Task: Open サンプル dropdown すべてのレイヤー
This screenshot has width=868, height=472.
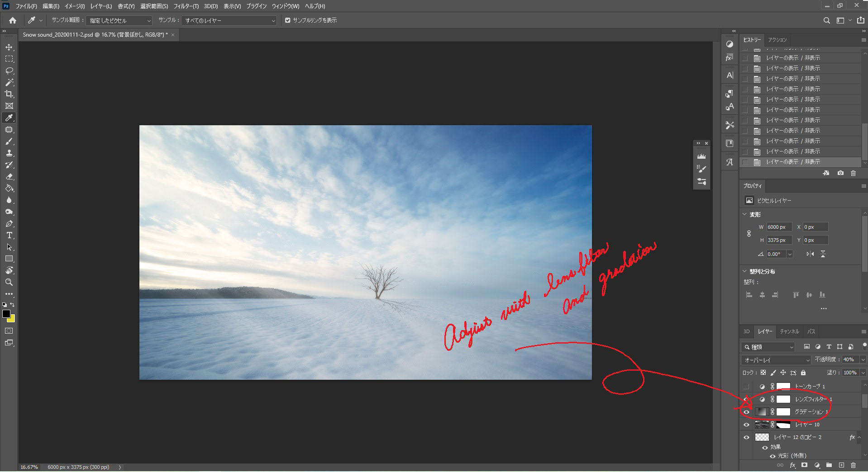Action: tap(229, 20)
